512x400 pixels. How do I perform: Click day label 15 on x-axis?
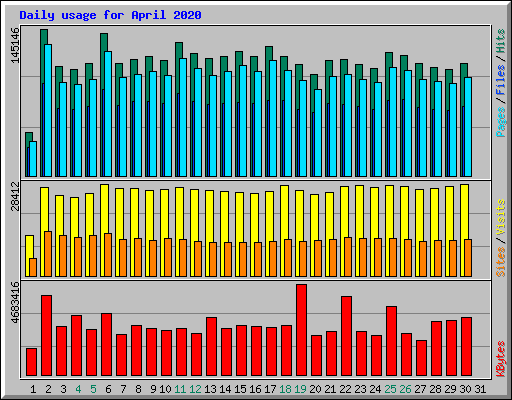click(x=240, y=389)
